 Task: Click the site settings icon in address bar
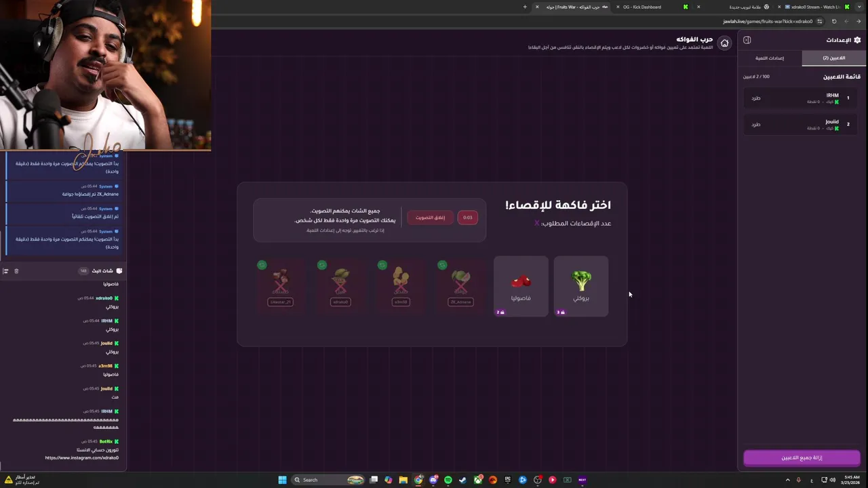(x=820, y=21)
